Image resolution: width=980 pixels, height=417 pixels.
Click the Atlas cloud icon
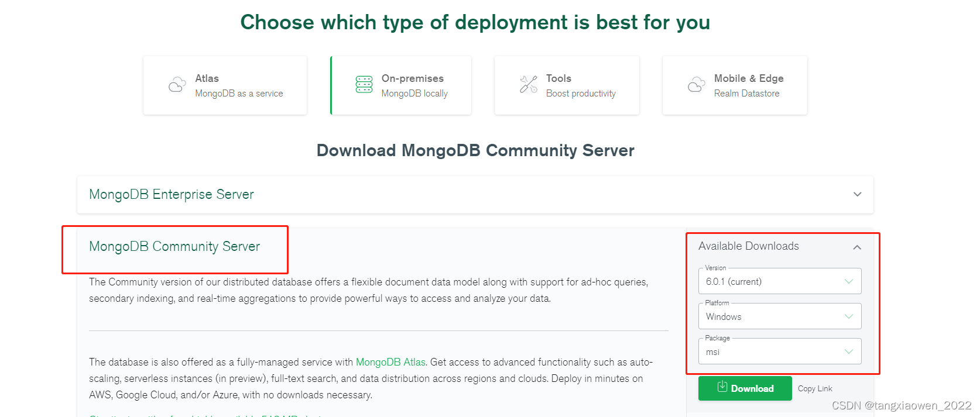[177, 85]
